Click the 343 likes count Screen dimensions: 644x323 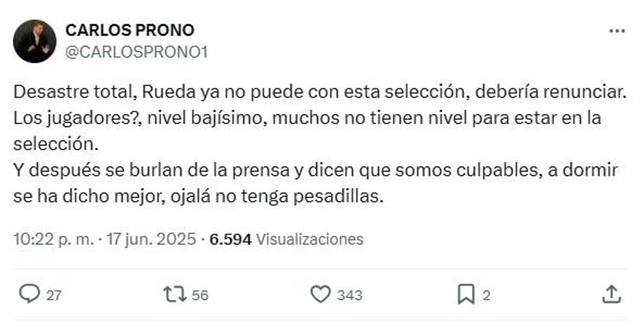click(349, 295)
